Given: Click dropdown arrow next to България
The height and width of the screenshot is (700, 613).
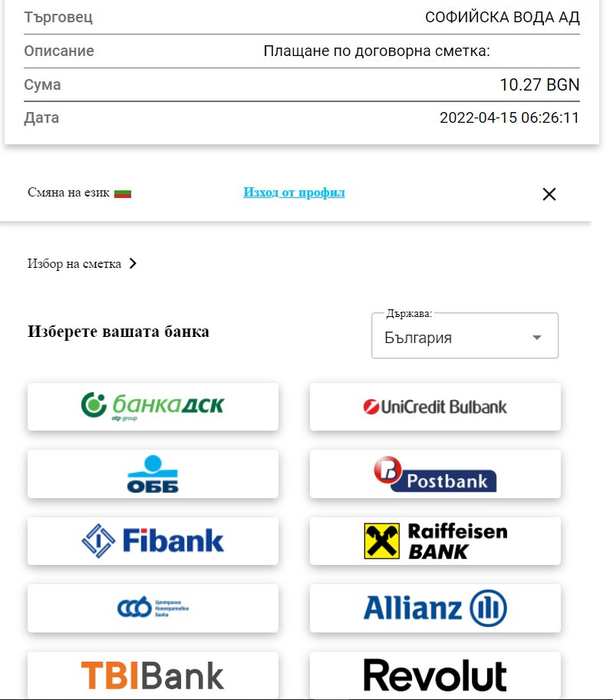Looking at the screenshot, I should pyautogui.click(x=537, y=338).
